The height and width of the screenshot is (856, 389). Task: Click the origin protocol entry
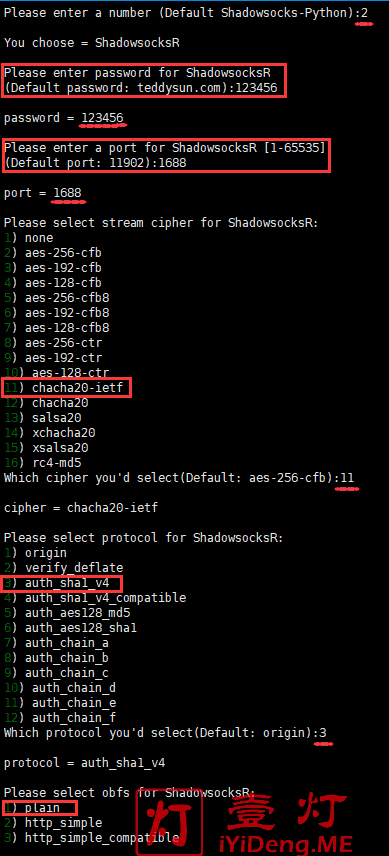[x=35, y=553]
